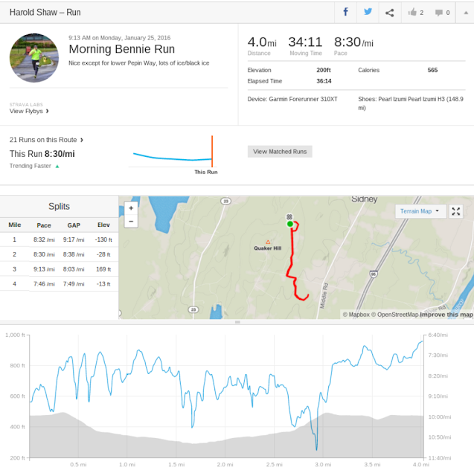The image size is (474, 476).
Task: Click the GAP column header in Splits
Action: pyautogui.click(x=73, y=225)
